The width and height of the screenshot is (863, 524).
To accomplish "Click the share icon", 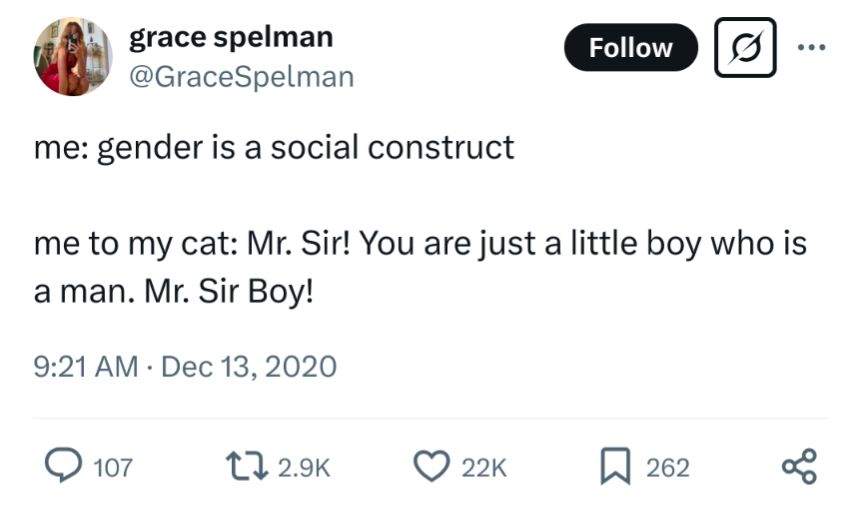I will click(800, 466).
